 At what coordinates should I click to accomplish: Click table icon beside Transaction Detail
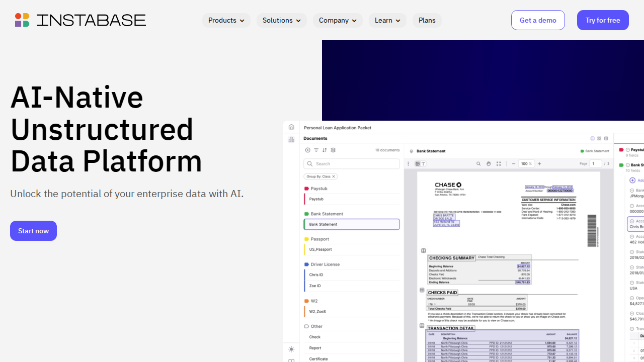point(422,326)
